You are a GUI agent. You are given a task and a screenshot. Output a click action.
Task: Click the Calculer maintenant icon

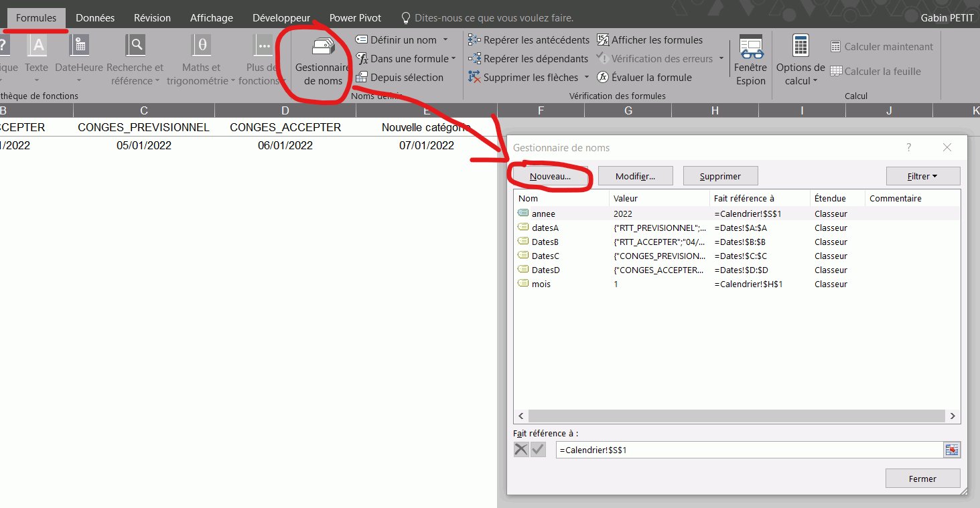(835, 47)
